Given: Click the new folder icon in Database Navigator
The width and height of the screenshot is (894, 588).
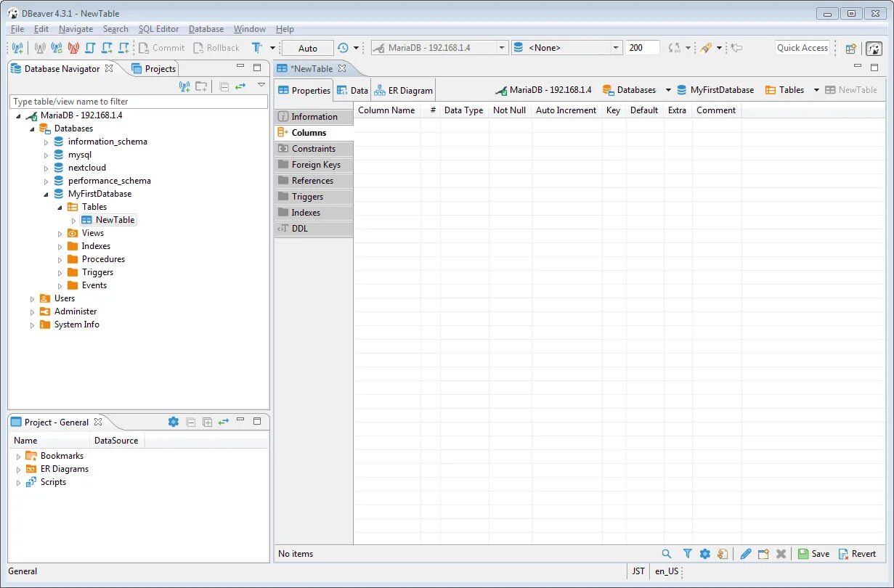Looking at the screenshot, I should click(201, 86).
